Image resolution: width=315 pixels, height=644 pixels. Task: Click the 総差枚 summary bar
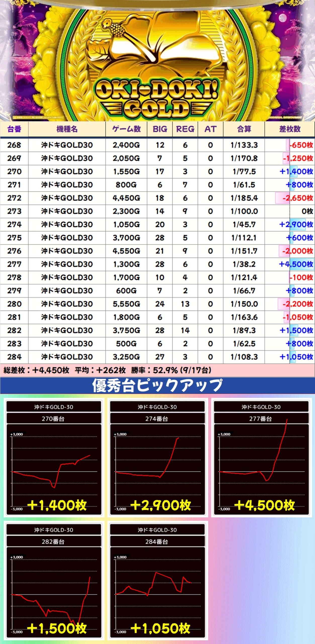157,370
